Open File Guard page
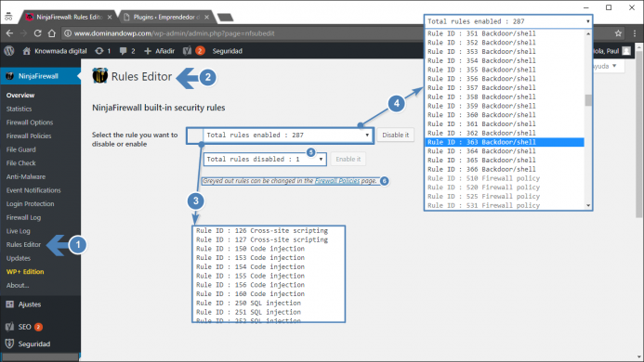The image size is (644, 362). tap(21, 149)
